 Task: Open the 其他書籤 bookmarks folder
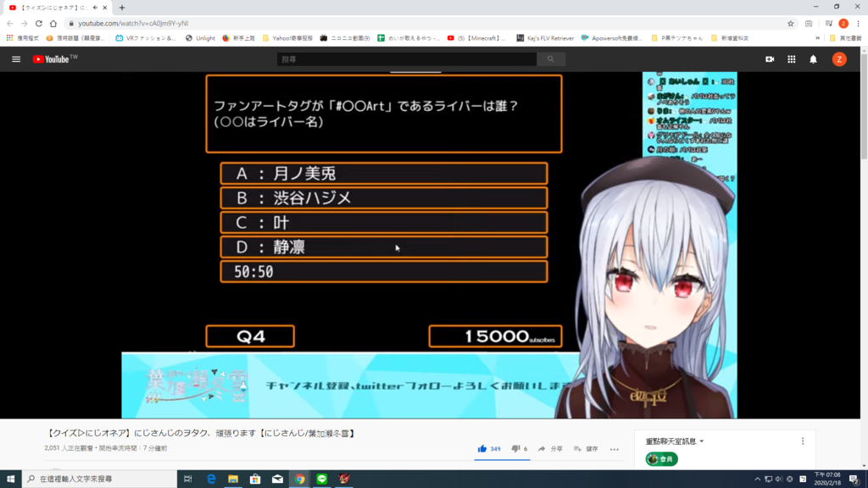pyautogui.click(x=845, y=38)
